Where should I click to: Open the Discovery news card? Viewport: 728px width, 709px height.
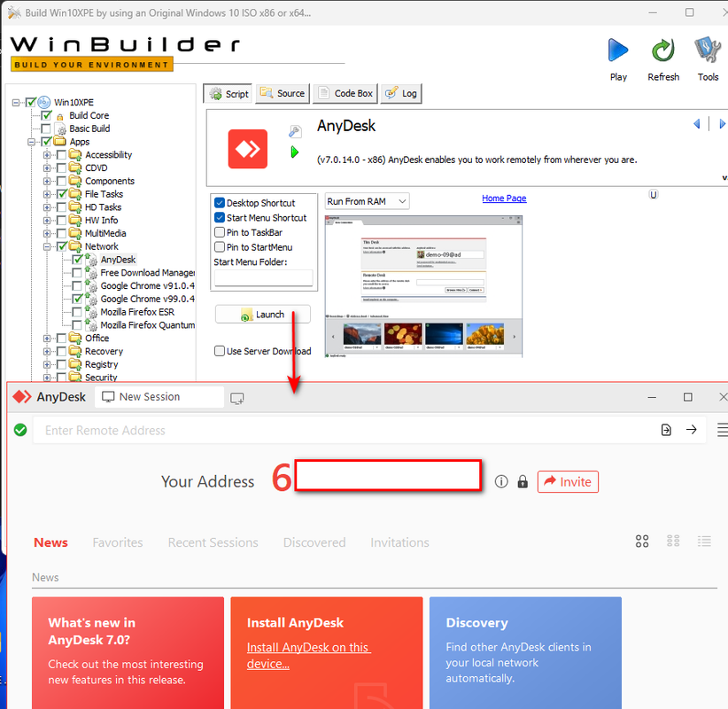(x=525, y=653)
